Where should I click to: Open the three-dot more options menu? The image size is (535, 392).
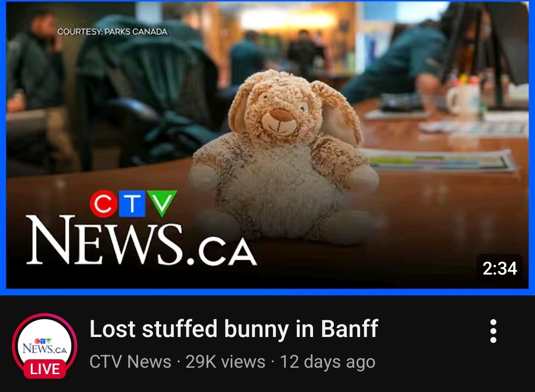pos(493,331)
